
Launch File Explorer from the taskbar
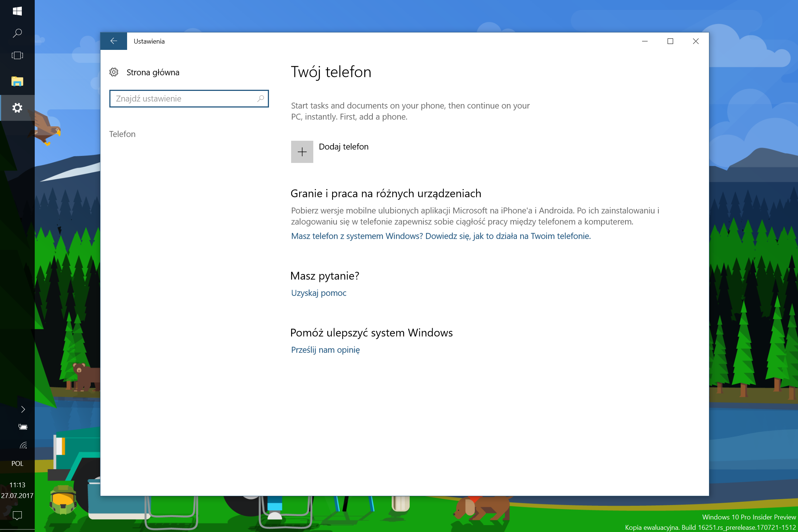[17, 81]
